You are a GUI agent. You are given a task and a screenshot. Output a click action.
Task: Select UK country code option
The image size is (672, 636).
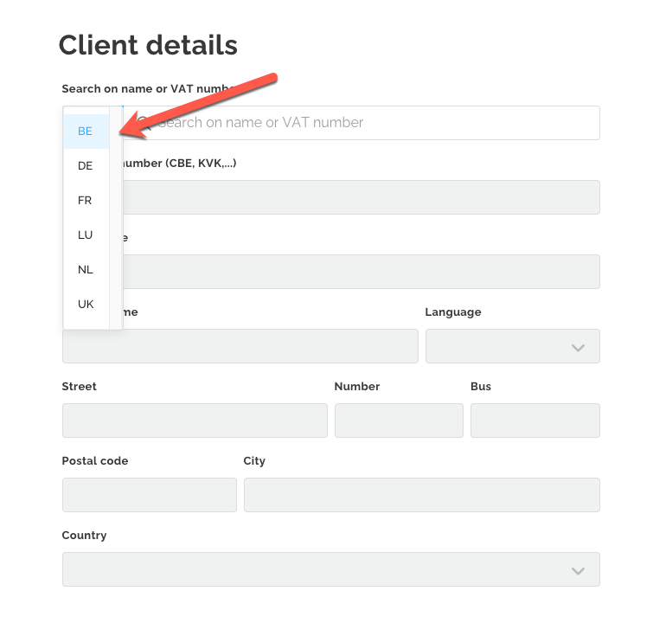(86, 304)
